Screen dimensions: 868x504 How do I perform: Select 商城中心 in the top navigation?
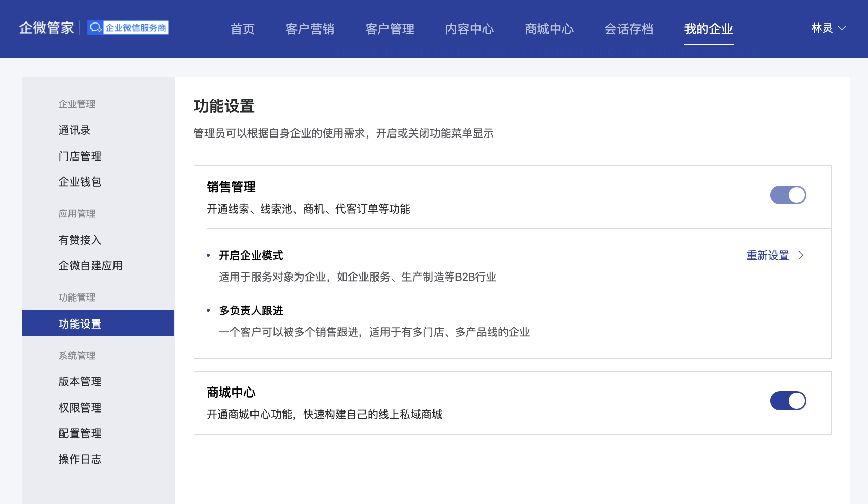click(549, 29)
